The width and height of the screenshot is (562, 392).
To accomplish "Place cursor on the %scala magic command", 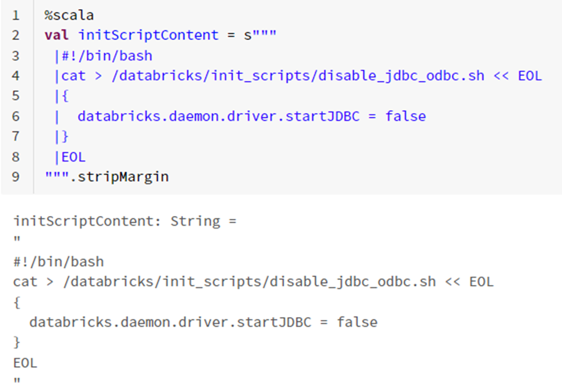I will (x=69, y=15).
